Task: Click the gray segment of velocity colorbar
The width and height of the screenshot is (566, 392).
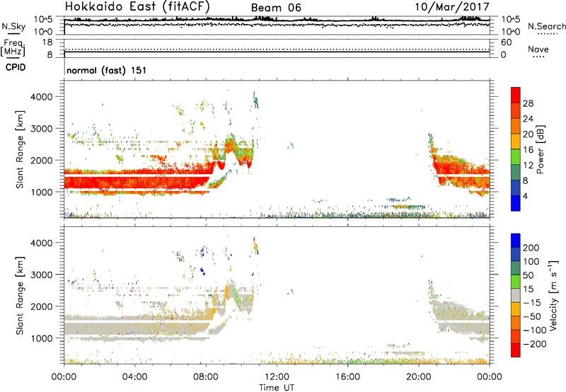Action: [516, 295]
